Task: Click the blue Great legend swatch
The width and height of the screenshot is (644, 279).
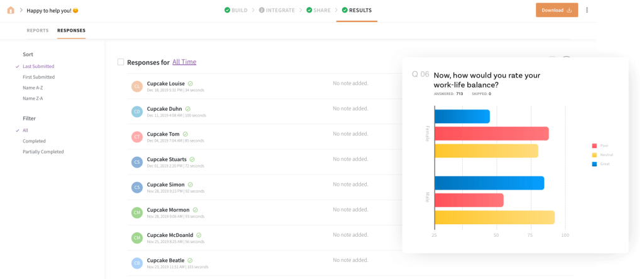Action: [594, 164]
